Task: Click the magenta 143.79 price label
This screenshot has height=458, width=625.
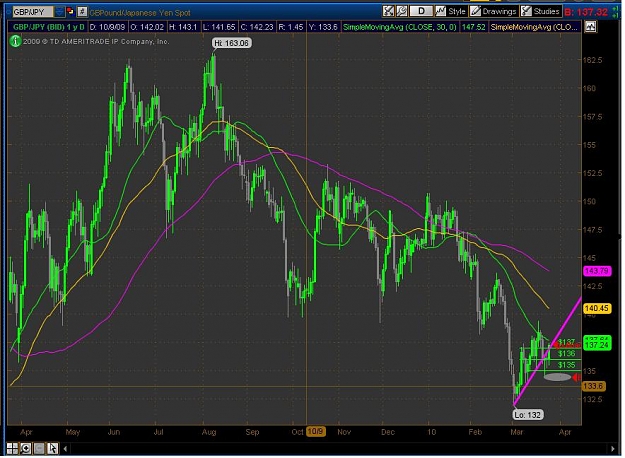Action: (597, 271)
